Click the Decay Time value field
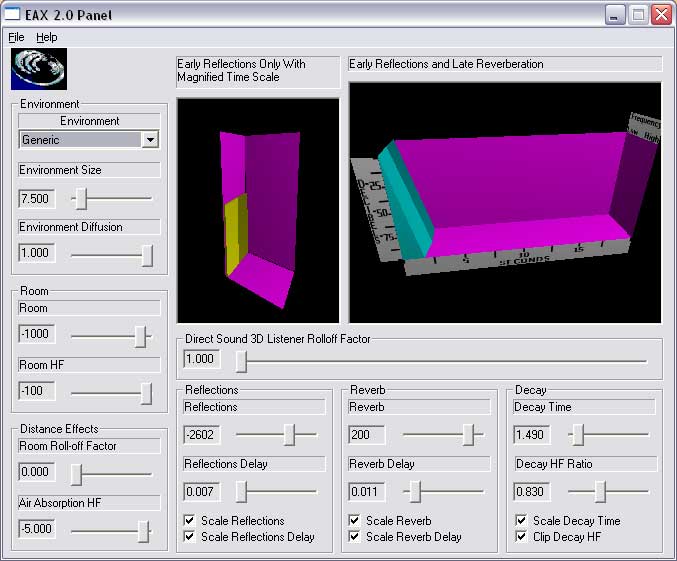This screenshot has height=561, width=677. click(x=532, y=434)
